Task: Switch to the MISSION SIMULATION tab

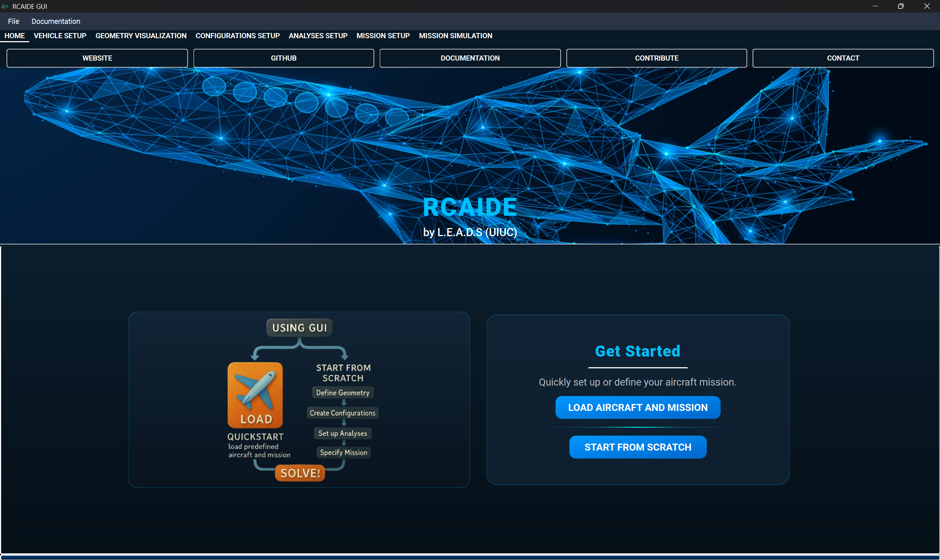Action: 455,36
